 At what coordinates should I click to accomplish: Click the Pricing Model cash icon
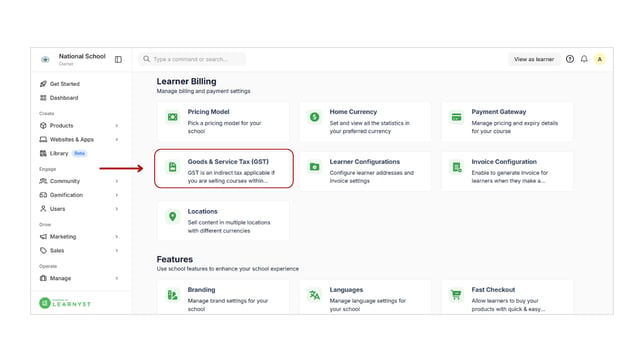coord(172,117)
